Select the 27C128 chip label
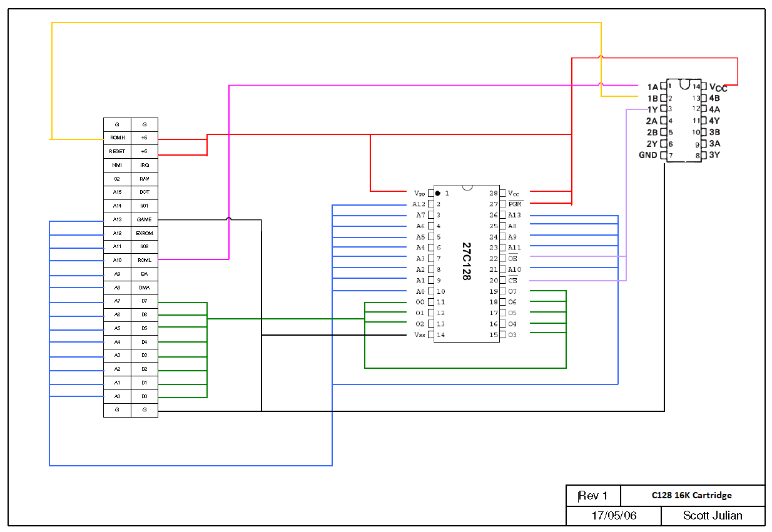Image resolution: width=772 pixels, height=532 pixels. [467, 261]
